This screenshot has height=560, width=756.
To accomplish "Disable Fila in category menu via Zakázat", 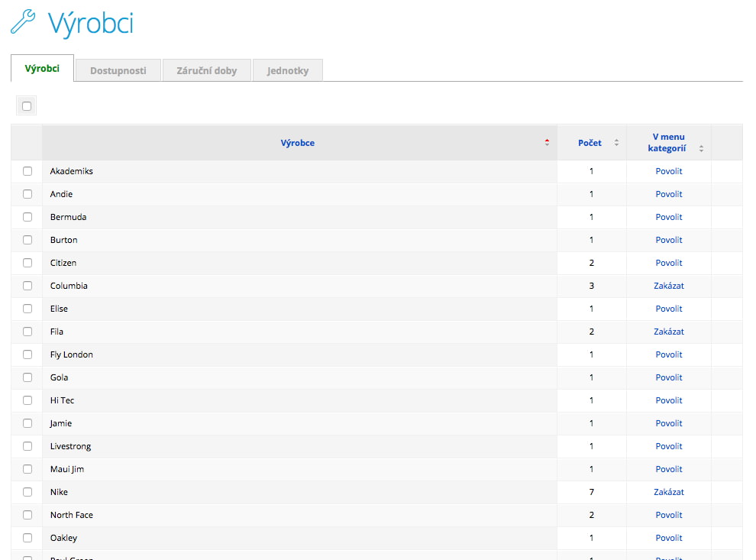I will pyautogui.click(x=669, y=332).
